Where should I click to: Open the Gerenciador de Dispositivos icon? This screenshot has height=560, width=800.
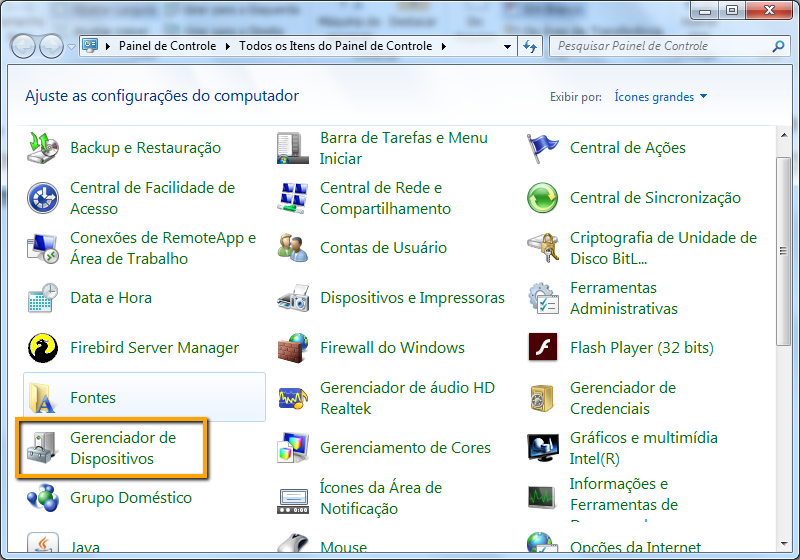[42, 448]
